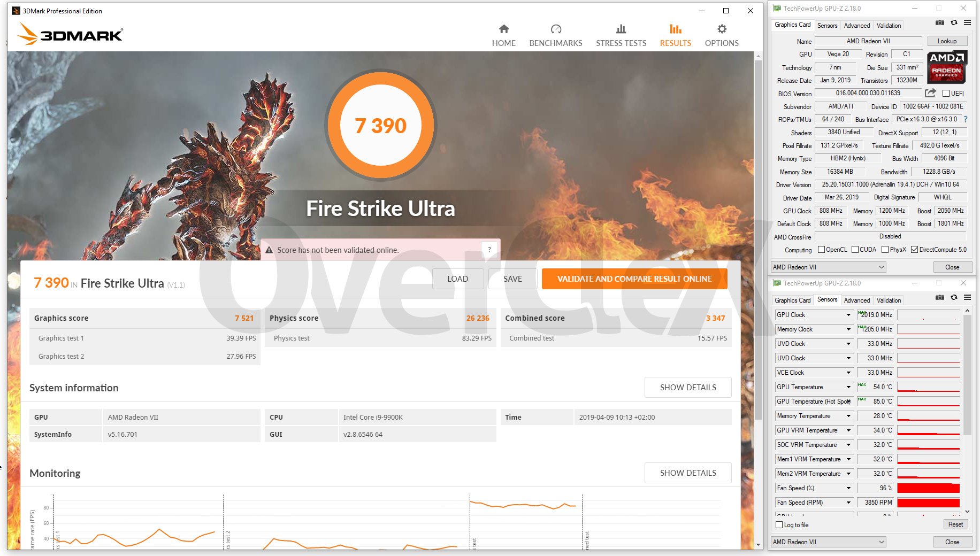Click the SAVE result button
Screen dimensions: 980x556
[x=512, y=279]
